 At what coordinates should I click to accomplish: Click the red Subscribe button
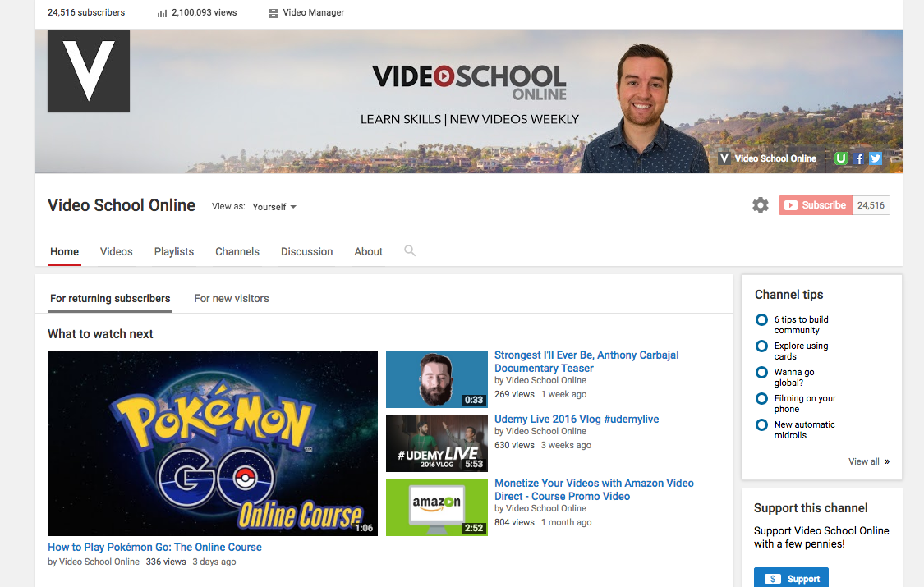pyautogui.click(x=816, y=205)
